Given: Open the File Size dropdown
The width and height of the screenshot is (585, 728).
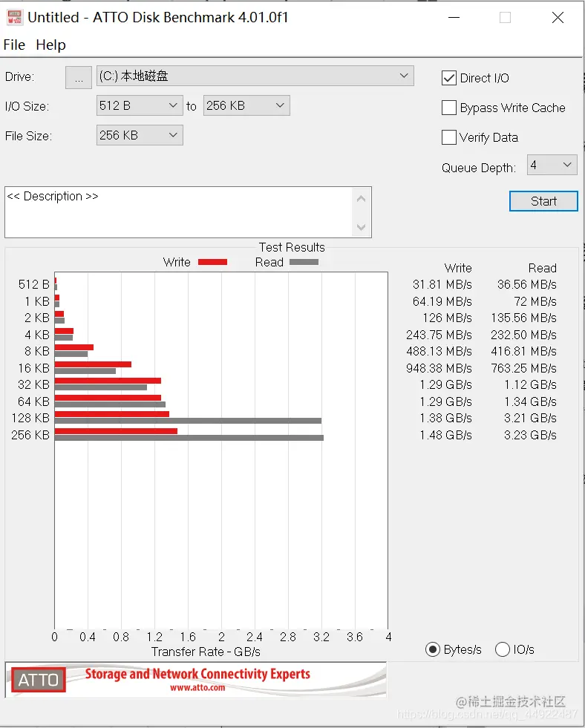Looking at the screenshot, I should tap(140, 135).
